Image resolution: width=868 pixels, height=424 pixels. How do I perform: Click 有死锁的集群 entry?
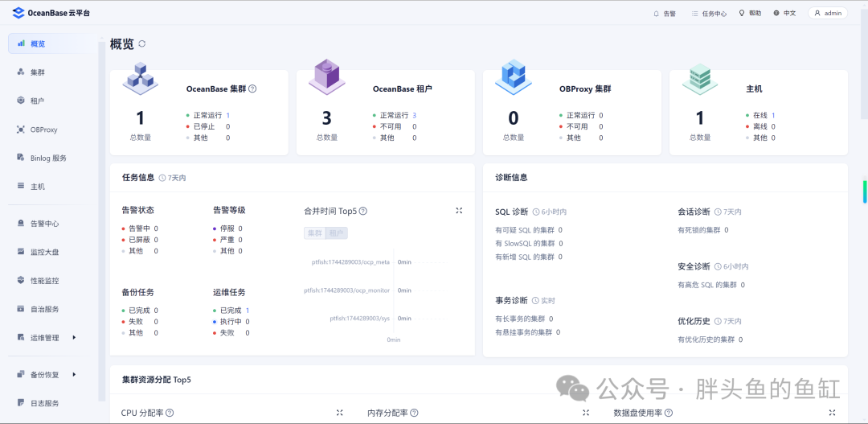[x=703, y=230]
